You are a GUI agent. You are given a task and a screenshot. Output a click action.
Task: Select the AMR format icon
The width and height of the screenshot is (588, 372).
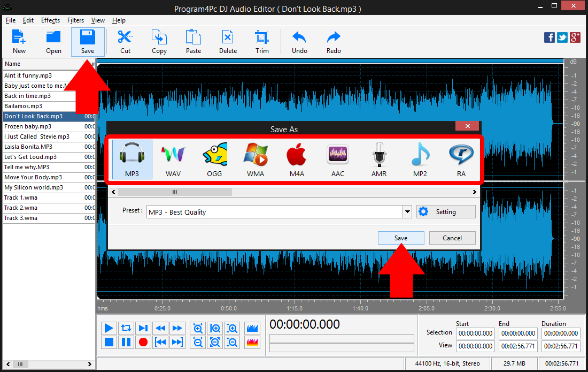[378, 158]
